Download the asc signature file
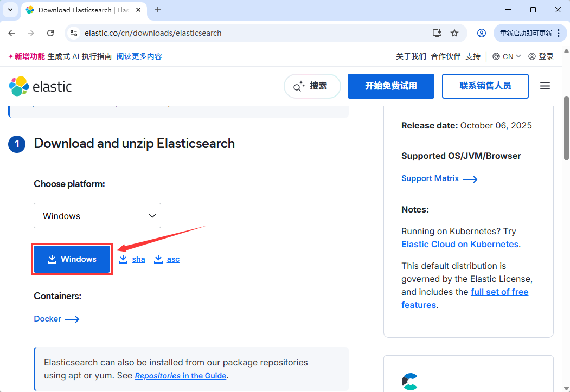 click(x=167, y=259)
